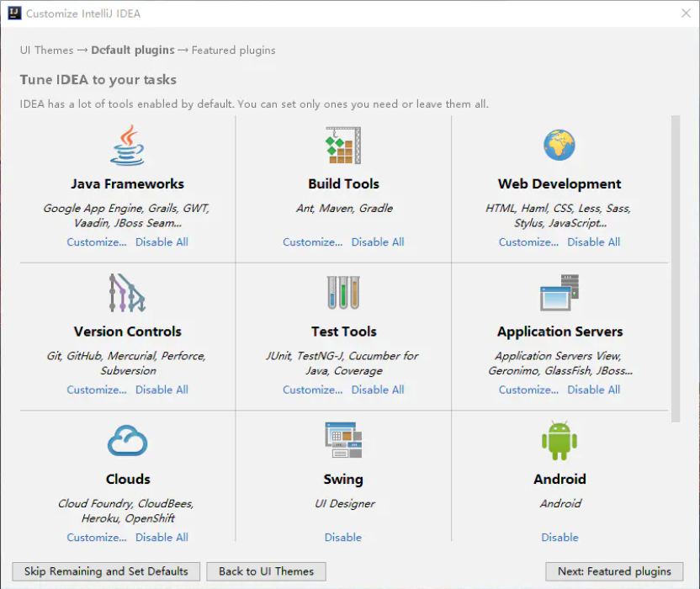
Task: Click Next: Featured plugins button
Action: pyautogui.click(x=614, y=571)
